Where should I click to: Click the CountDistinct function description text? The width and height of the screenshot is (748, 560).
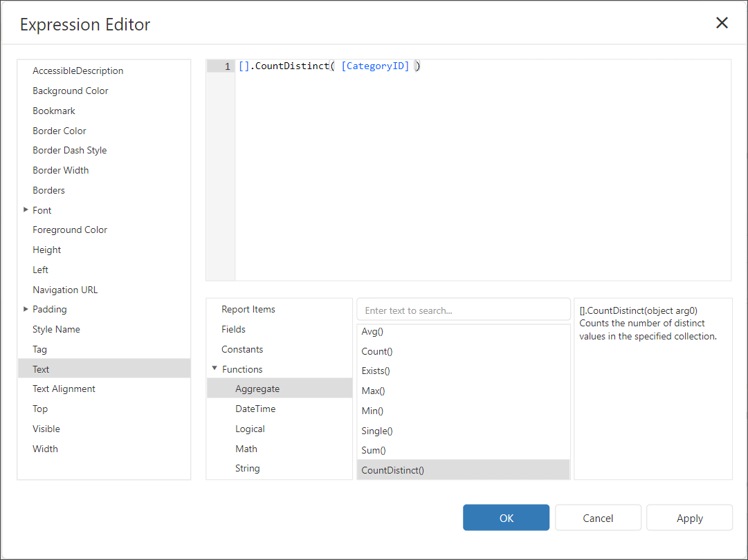click(648, 323)
